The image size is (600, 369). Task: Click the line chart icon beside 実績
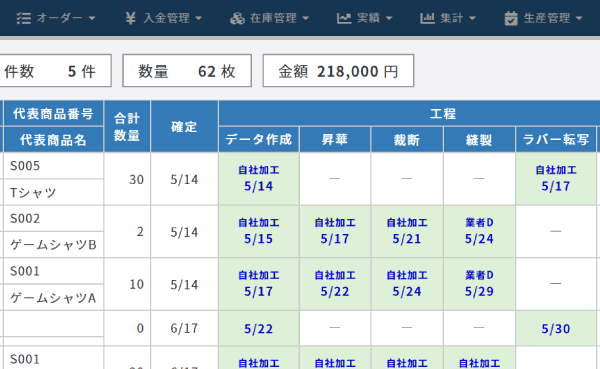pos(344,18)
